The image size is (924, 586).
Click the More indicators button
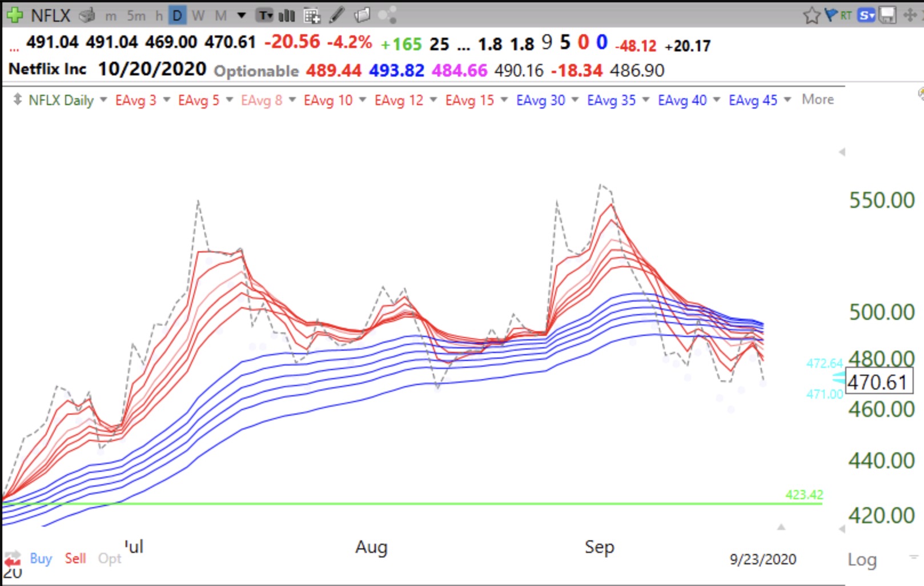point(818,99)
